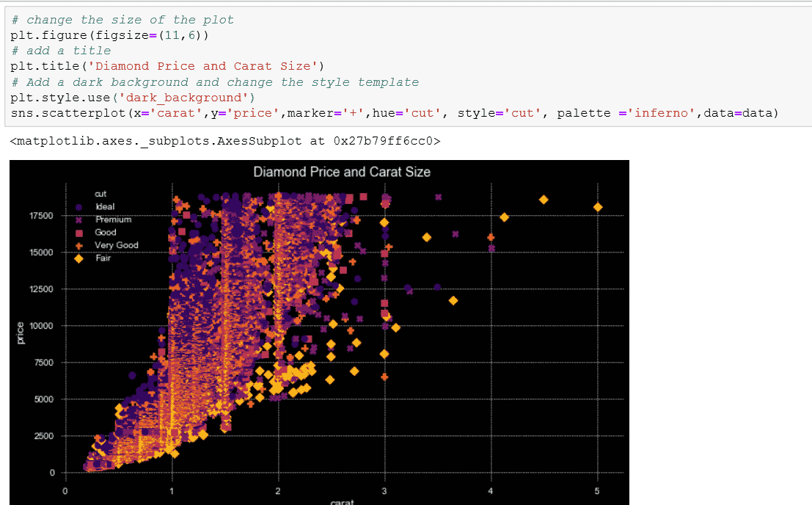Screen dimensions: 812x505
Task: Click the Very Good plus marker in legend
Action: pyautogui.click(x=79, y=245)
